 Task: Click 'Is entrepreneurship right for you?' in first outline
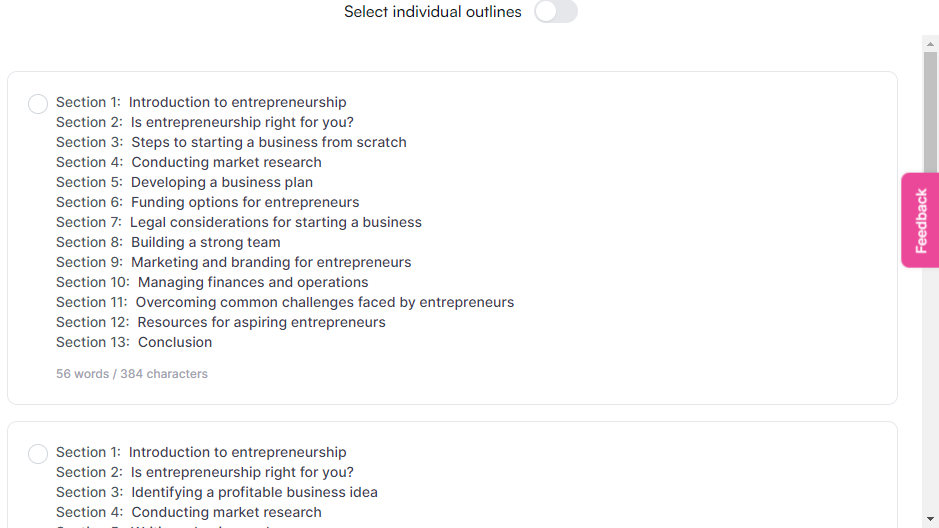242,122
